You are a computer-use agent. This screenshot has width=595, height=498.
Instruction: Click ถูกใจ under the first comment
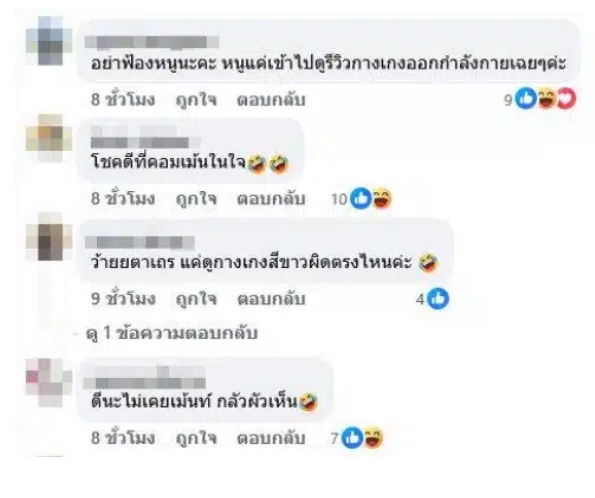click(x=196, y=99)
